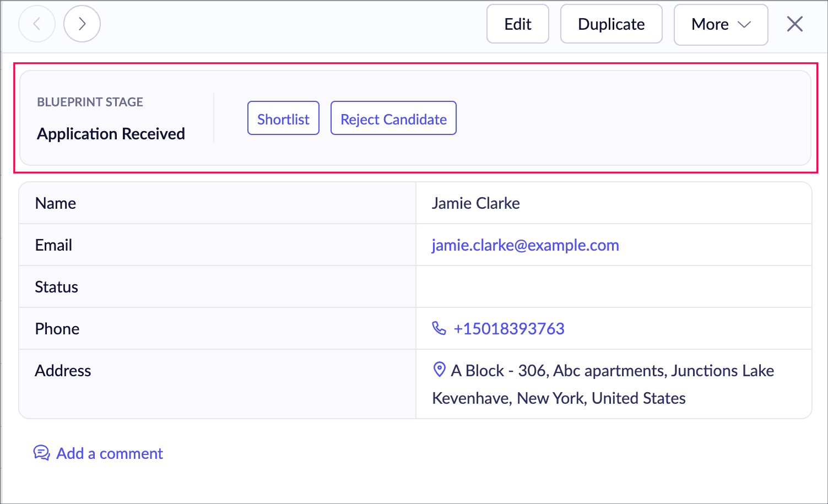
Task: Click the empty Status value cell
Action: pos(613,287)
